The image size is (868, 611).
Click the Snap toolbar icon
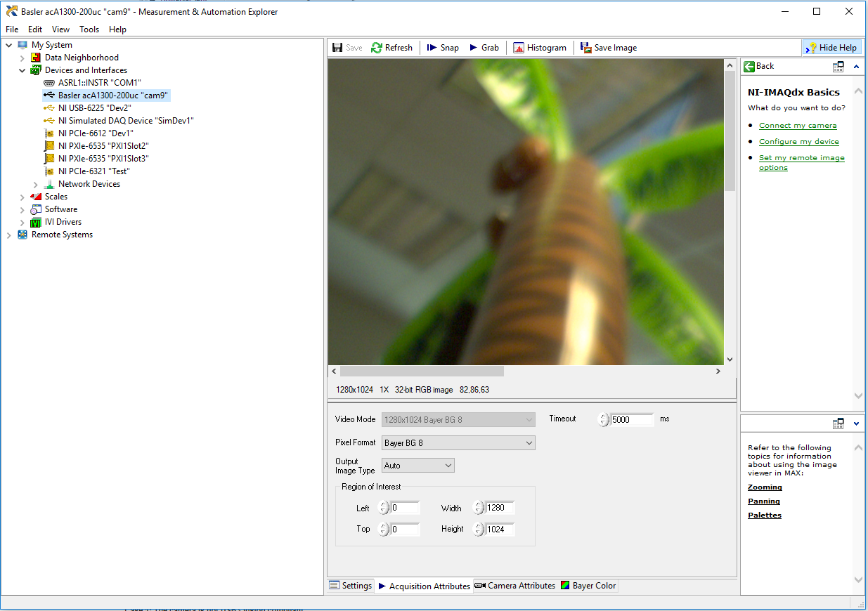[432, 48]
